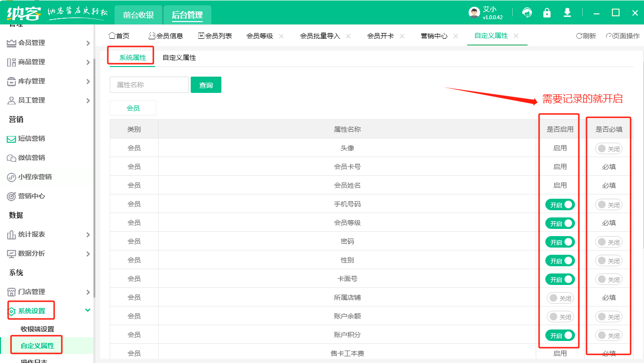Open WeChat marketing (微信营销) sidebar item
Screen dimensions: 644x363
point(31,158)
